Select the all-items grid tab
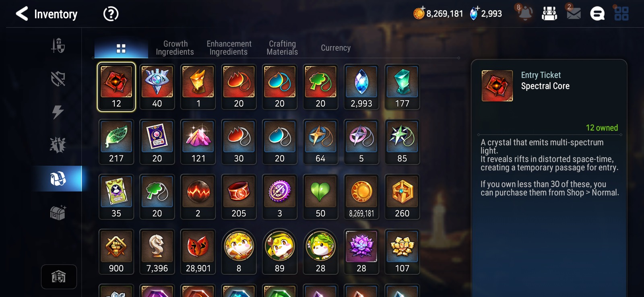The width and height of the screenshot is (644, 297). (121, 49)
